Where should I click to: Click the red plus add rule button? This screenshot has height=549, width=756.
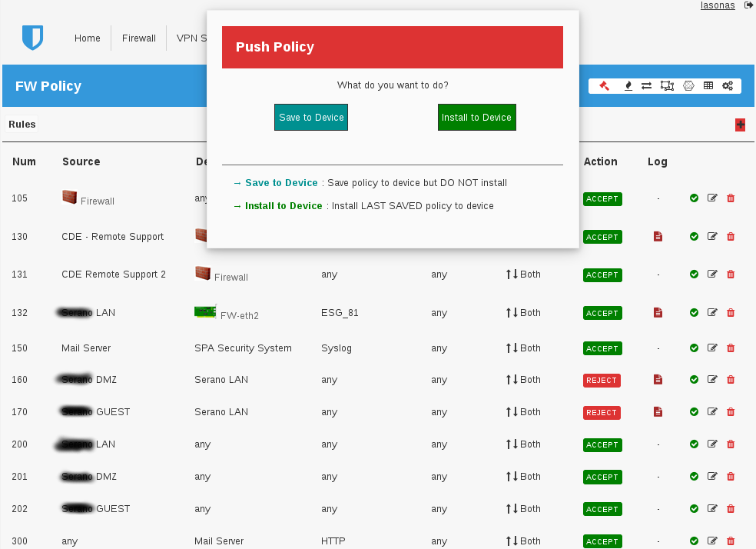pyautogui.click(x=740, y=125)
